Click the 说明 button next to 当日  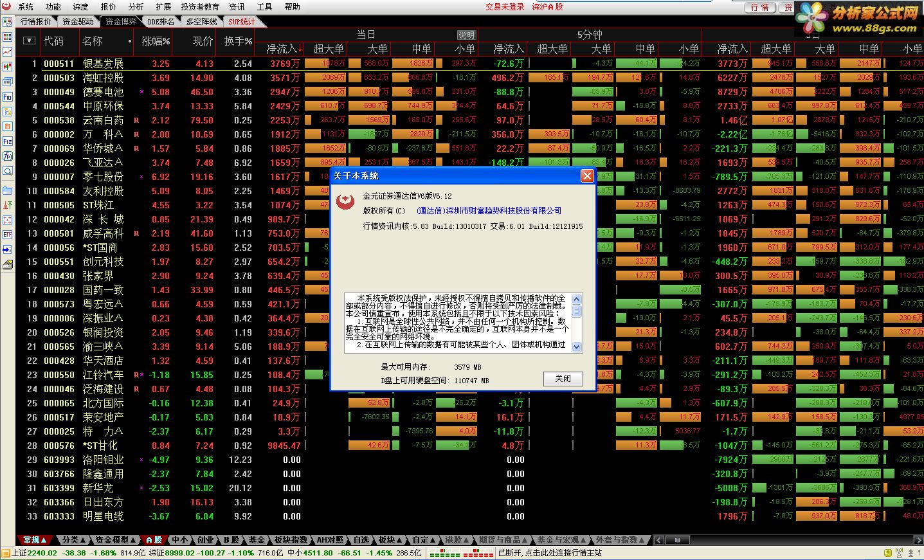coord(466,35)
